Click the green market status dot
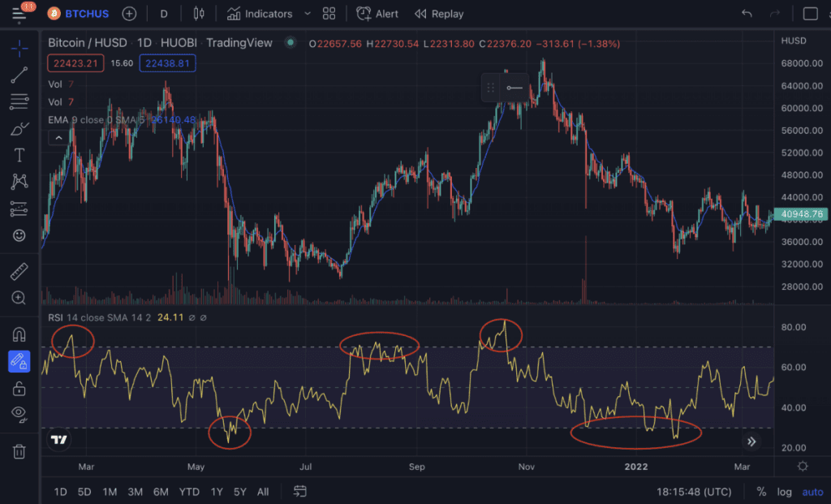Viewport: 831px width, 504px height. pyautogui.click(x=291, y=42)
